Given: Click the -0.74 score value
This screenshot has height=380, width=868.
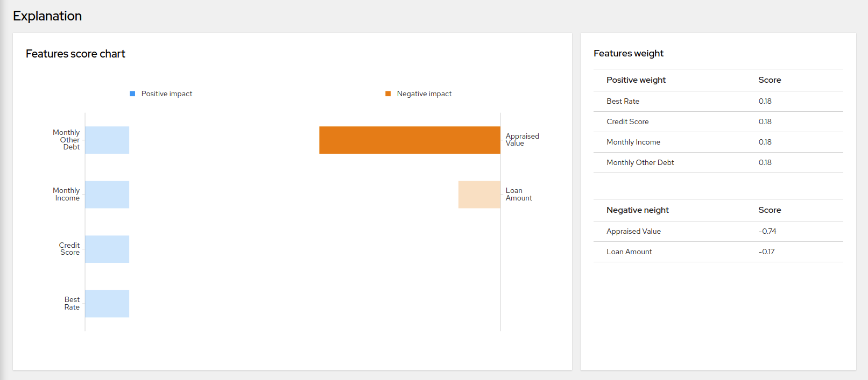Looking at the screenshot, I should (x=767, y=231).
